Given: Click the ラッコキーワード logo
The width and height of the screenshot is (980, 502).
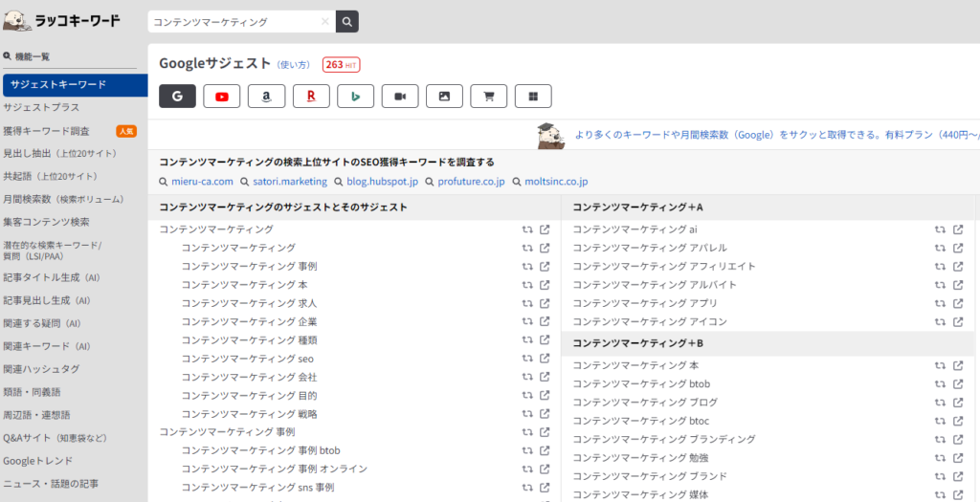Looking at the screenshot, I should (x=61, y=21).
